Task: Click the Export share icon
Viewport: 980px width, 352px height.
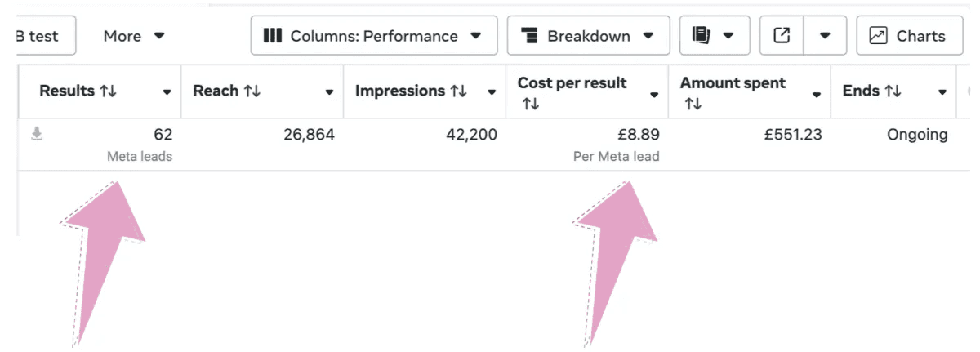Action: coord(782,36)
